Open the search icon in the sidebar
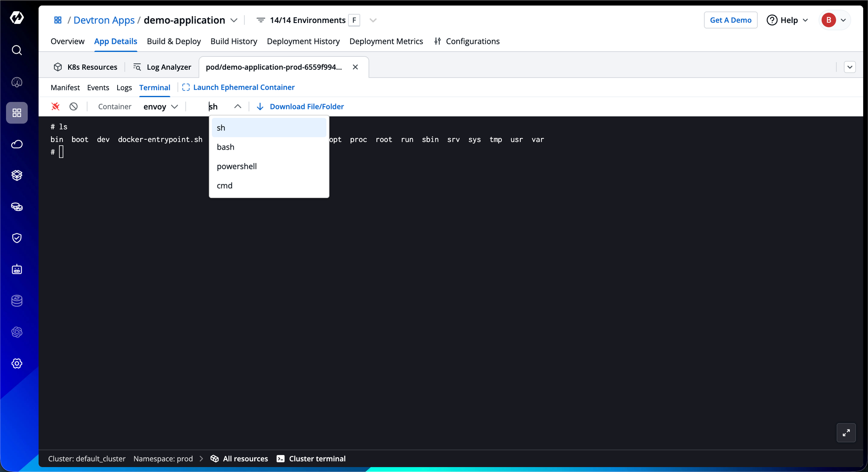This screenshot has height=472, width=868. 17,50
